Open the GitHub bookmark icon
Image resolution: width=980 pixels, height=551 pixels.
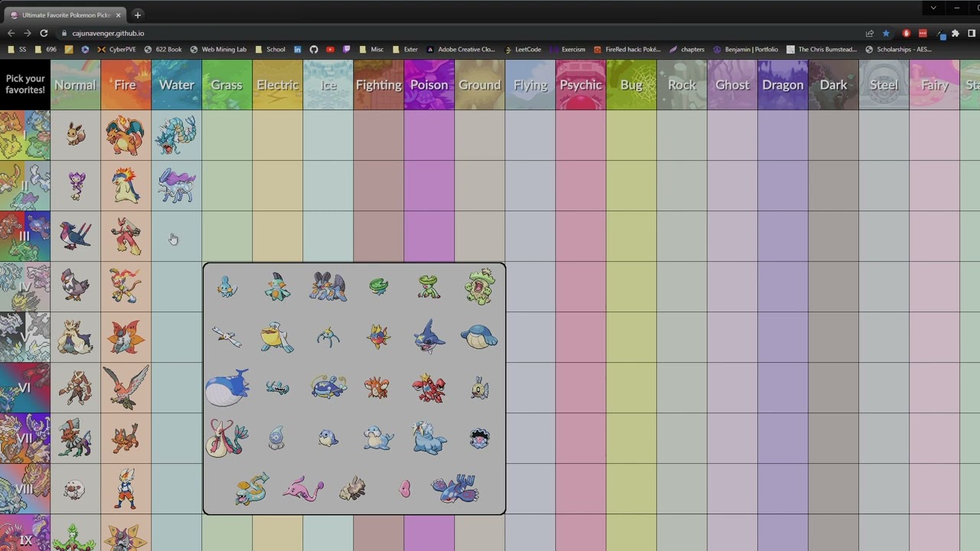click(314, 49)
